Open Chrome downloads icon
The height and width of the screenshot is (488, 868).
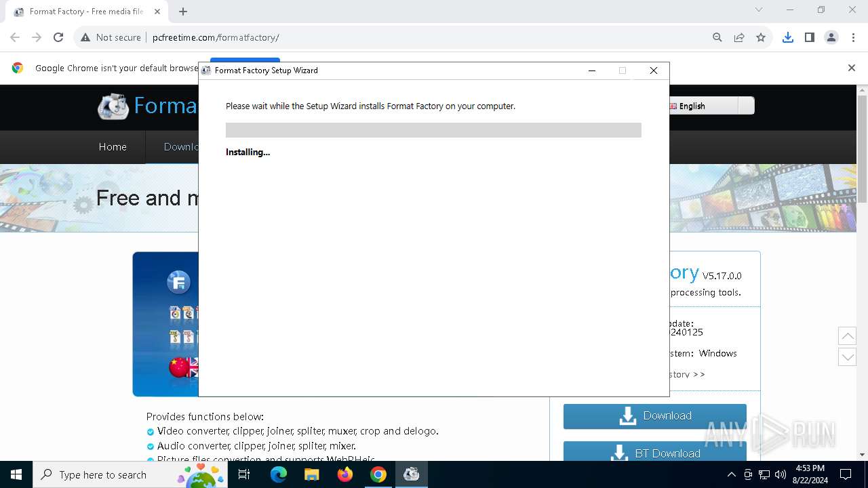788,37
